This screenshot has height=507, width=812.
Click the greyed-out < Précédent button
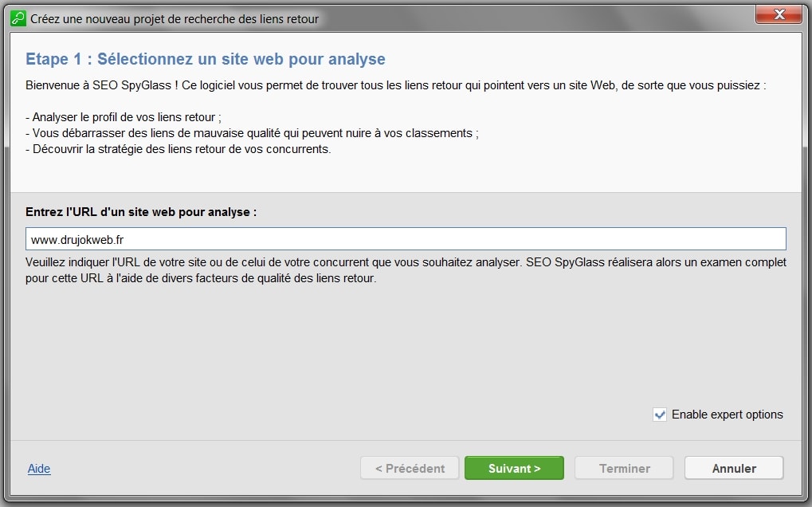(x=410, y=468)
